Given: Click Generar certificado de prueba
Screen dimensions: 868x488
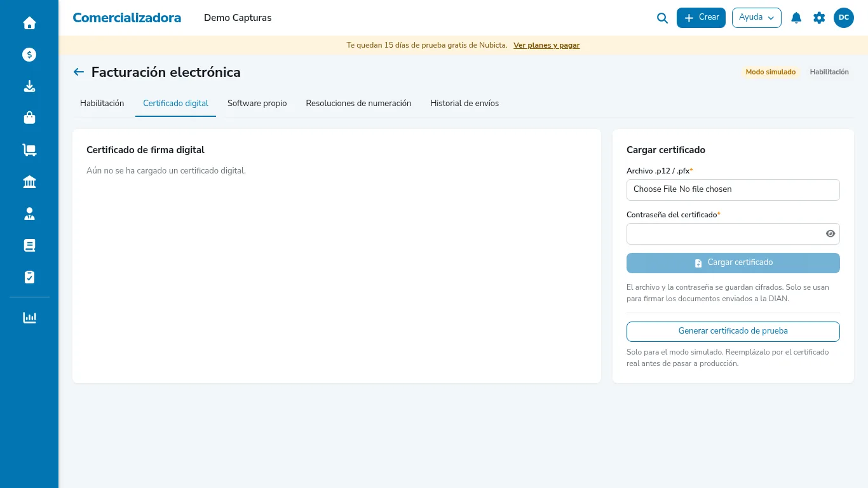Looking at the screenshot, I should [x=733, y=332].
